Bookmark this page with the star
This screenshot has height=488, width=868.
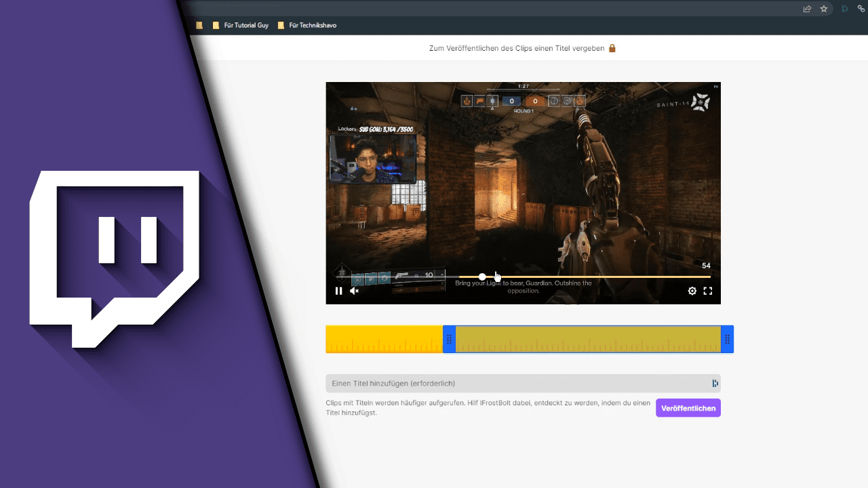coord(824,9)
